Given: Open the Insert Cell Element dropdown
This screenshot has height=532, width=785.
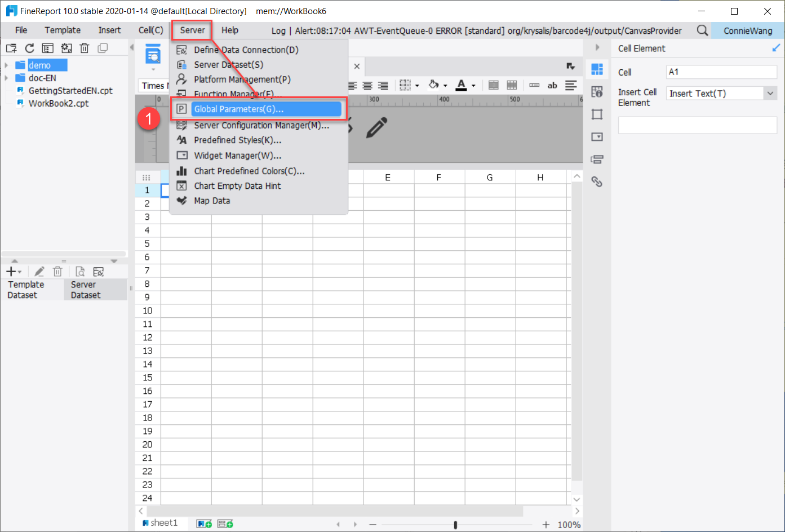Looking at the screenshot, I should pos(771,94).
